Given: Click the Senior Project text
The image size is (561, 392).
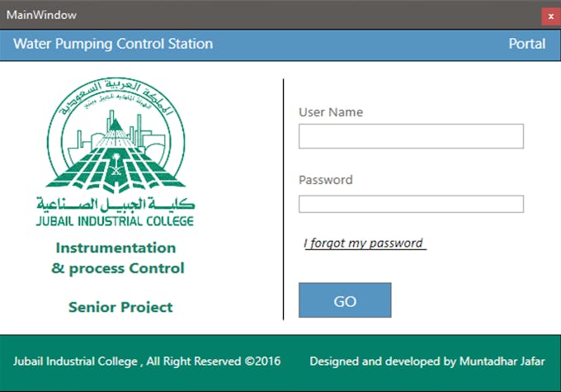Looking at the screenshot, I should [x=120, y=307].
